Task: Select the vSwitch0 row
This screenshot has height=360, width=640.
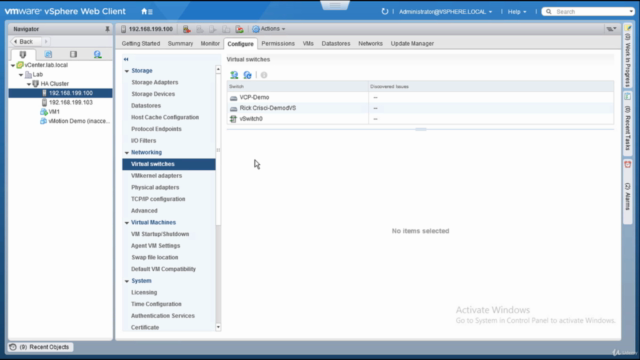Action: pyautogui.click(x=420, y=119)
